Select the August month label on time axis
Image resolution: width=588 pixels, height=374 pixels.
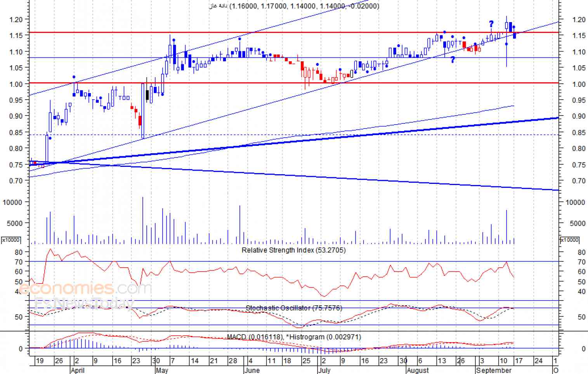418,370
